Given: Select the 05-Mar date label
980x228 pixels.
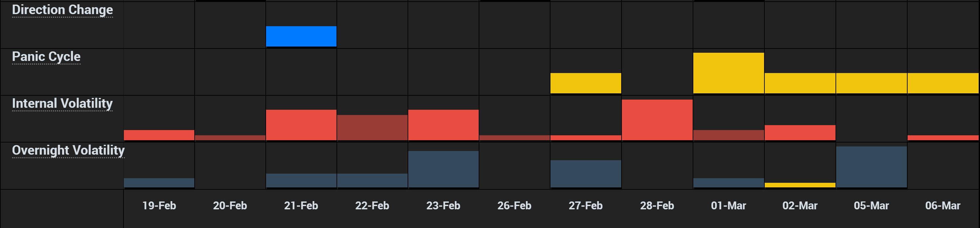Looking at the screenshot, I should [871, 206].
